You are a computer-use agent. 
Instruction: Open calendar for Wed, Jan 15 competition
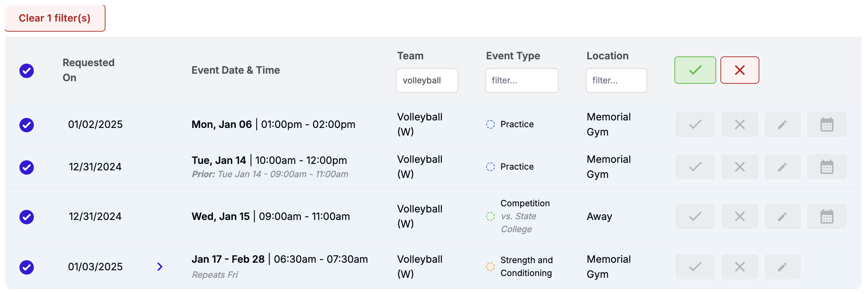point(827,216)
